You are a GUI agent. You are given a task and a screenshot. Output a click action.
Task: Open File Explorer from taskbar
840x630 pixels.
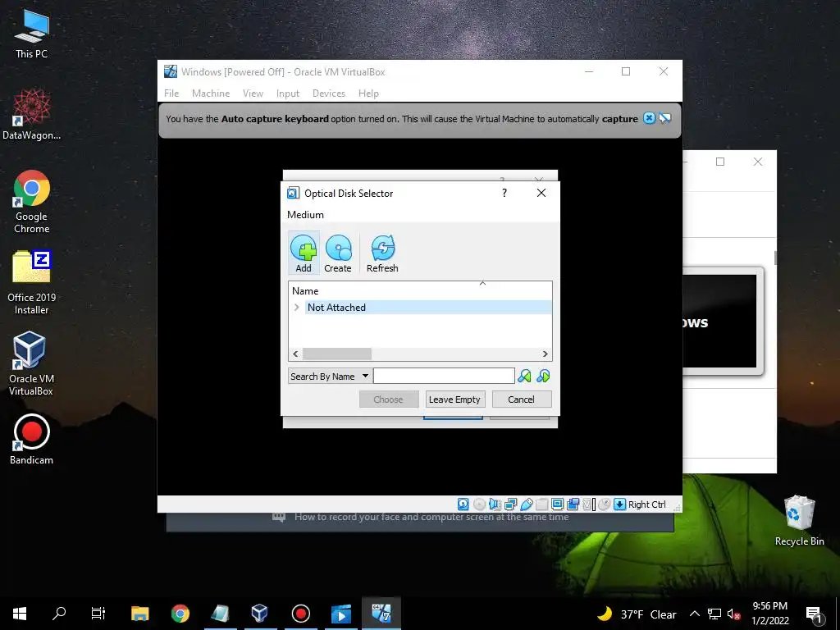[x=139, y=614]
